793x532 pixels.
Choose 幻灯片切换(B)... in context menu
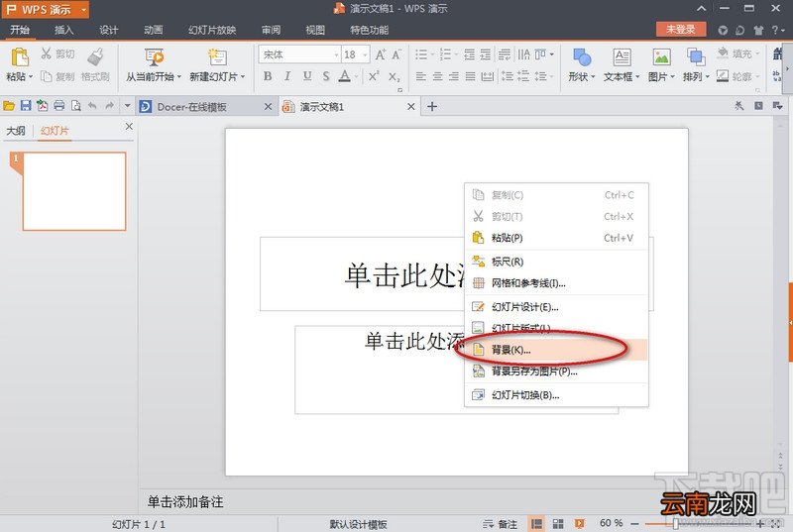pyautogui.click(x=556, y=395)
